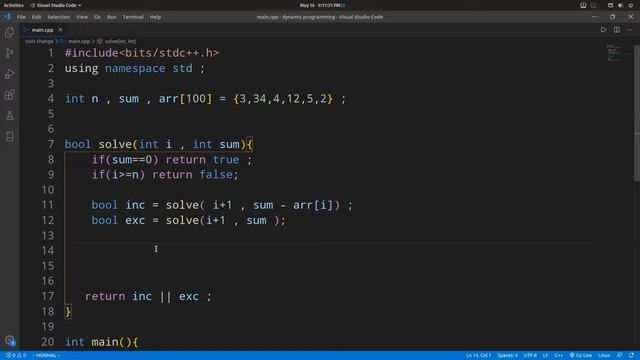Click 'using namespace std' line
This screenshot has height=360, width=640.
pos(135,69)
